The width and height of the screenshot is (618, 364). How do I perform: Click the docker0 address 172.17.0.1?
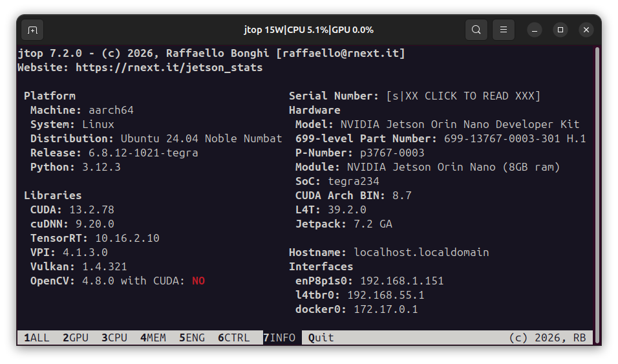386,310
